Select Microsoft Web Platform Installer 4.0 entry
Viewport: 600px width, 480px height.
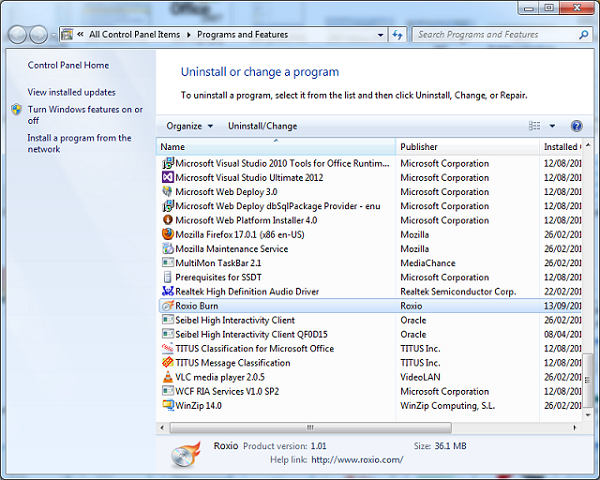tap(246, 220)
